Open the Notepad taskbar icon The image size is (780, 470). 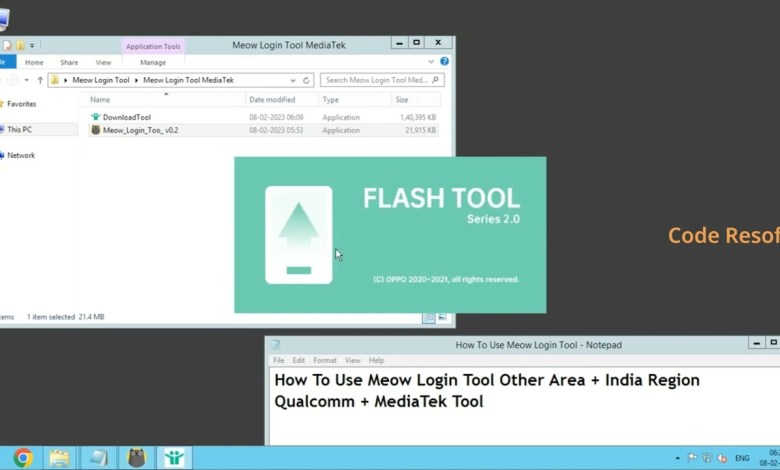pos(98,458)
